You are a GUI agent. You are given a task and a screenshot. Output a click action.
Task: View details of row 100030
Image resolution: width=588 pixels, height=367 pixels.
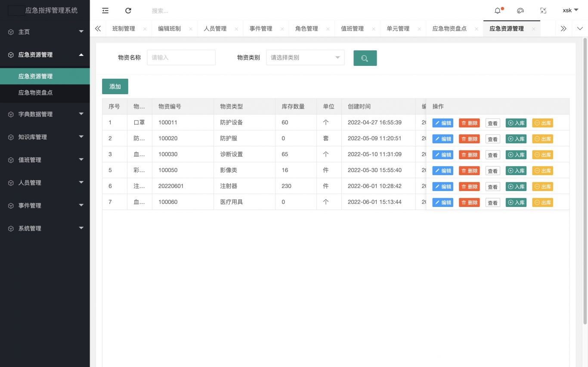point(493,155)
